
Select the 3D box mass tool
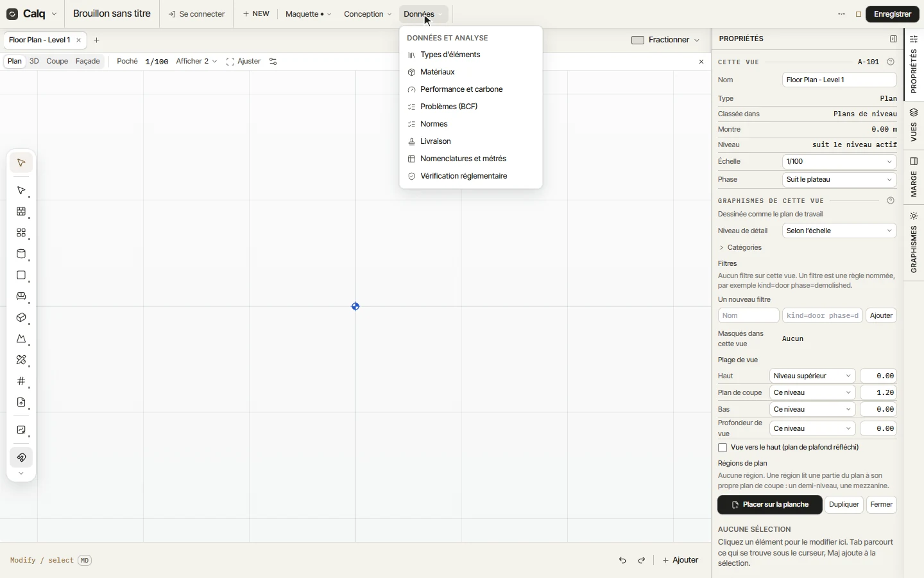pyautogui.click(x=21, y=318)
